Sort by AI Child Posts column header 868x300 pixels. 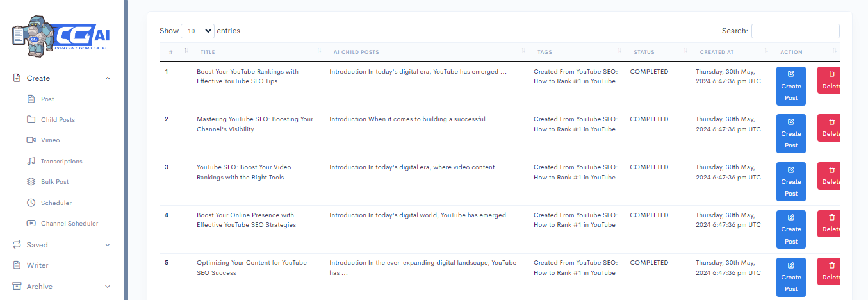coord(426,52)
